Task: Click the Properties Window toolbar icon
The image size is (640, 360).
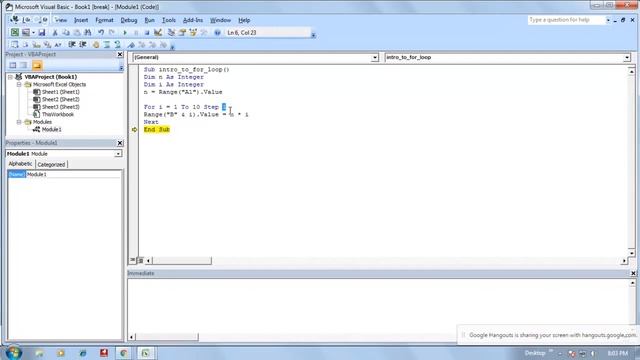Action: click(182, 32)
